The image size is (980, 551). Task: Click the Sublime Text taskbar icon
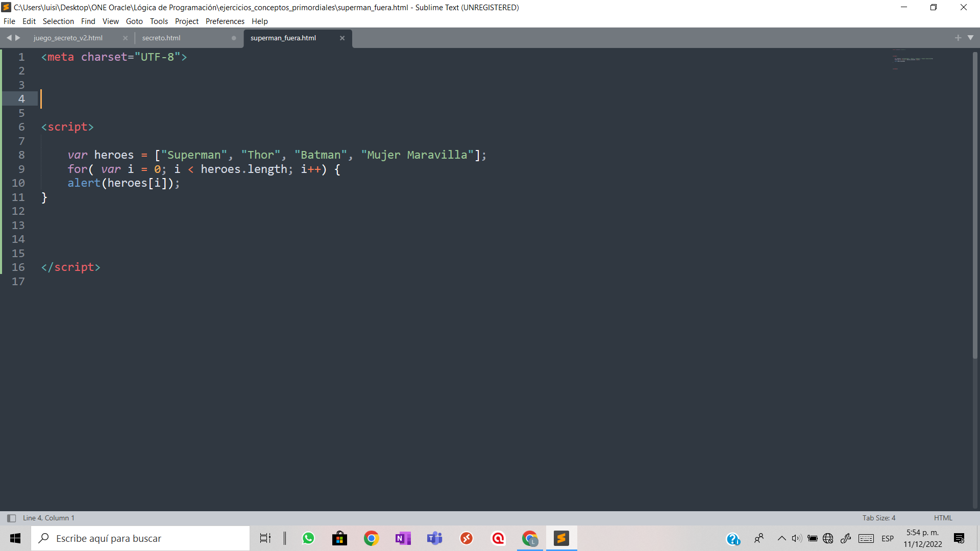[x=561, y=538]
